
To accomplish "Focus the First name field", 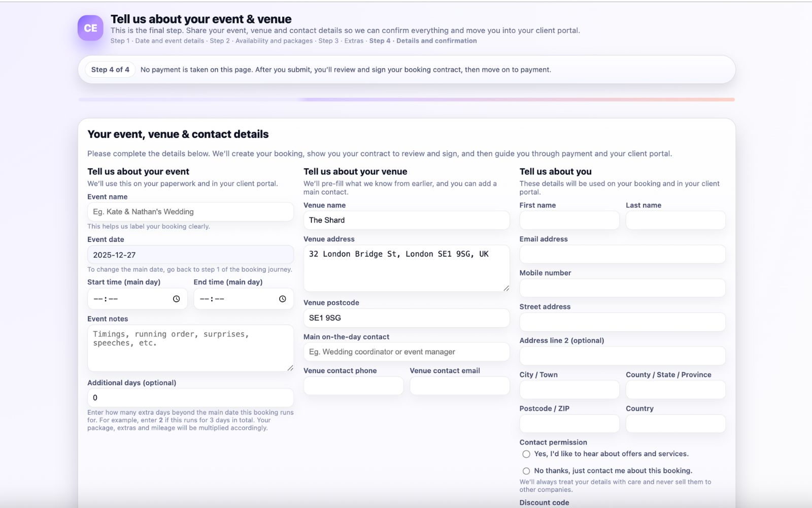I will pos(569,220).
